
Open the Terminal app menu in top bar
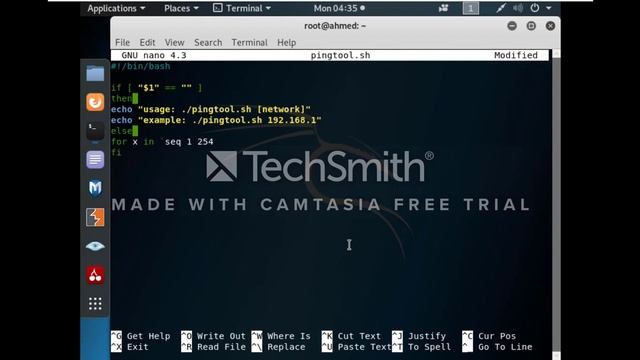pos(242,8)
